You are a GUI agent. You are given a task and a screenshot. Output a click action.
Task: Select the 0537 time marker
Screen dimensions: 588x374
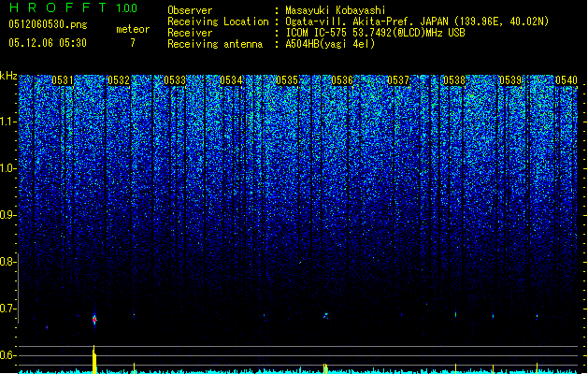click(x=398, y=80)
